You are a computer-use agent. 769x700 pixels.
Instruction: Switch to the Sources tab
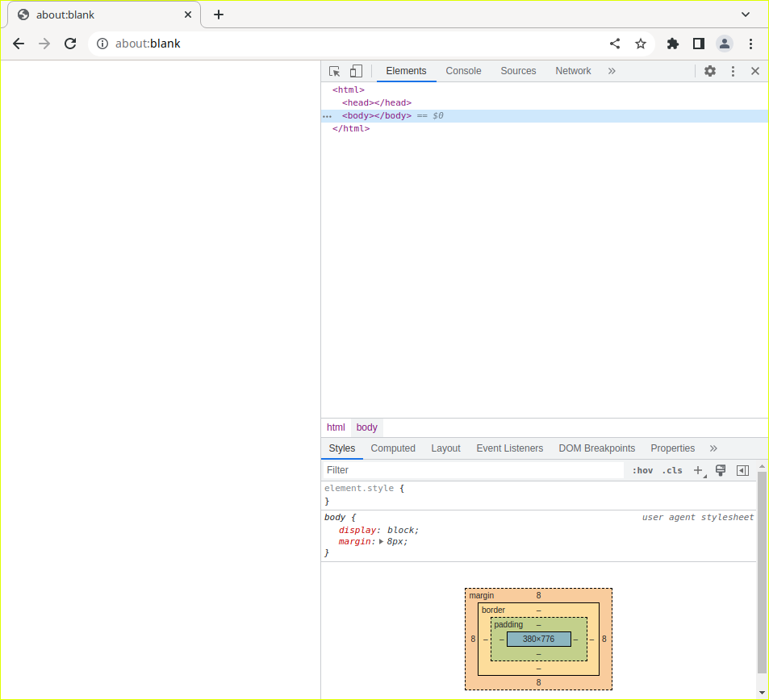pos(518,71)
